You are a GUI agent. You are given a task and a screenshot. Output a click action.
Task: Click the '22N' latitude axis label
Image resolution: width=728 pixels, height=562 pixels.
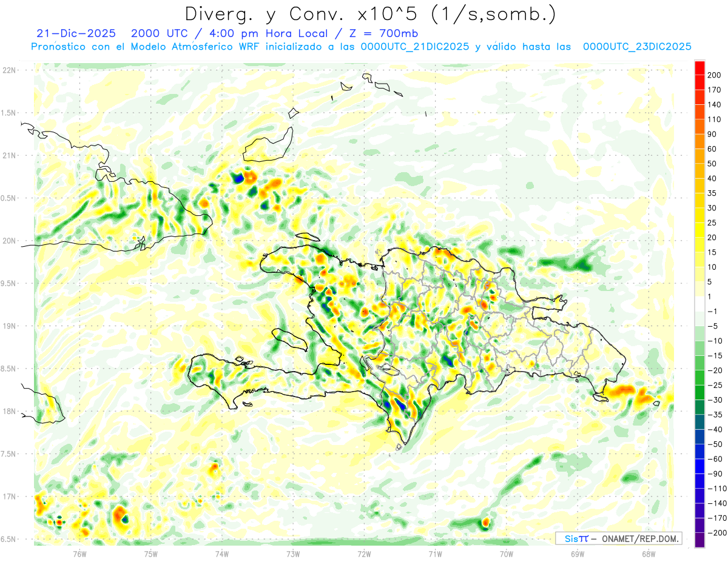click(10, 70)
